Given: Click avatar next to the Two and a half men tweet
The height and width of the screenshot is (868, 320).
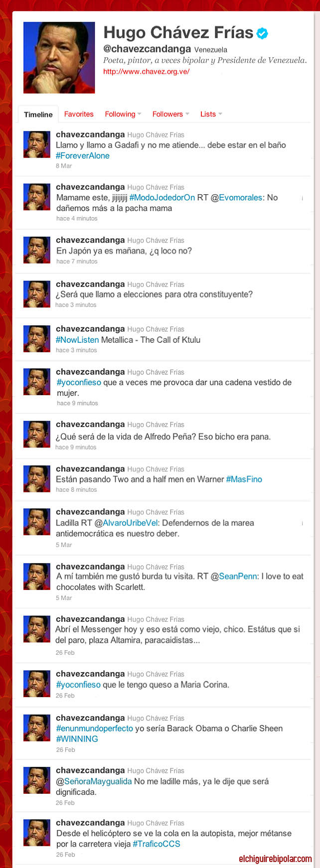Looking at the screenshot, I should pyautogui.click(x=37, y=479).
